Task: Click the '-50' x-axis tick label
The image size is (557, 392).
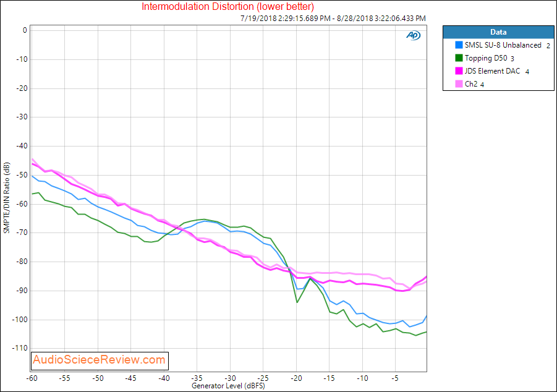Action: pos(98,378)
